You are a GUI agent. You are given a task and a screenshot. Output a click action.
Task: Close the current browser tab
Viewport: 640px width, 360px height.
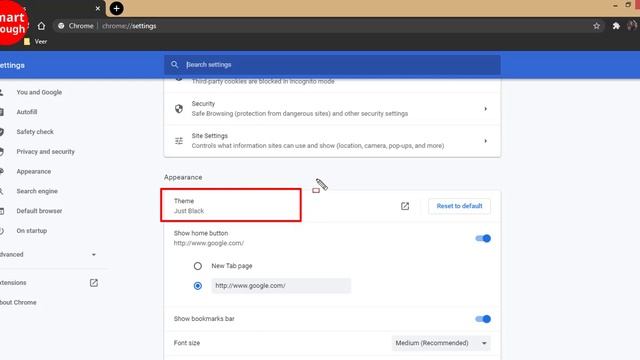click(98, 8)
